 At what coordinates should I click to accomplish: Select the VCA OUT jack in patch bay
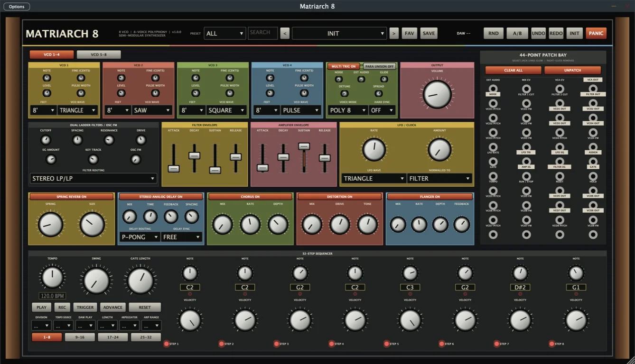click(593, 89)
